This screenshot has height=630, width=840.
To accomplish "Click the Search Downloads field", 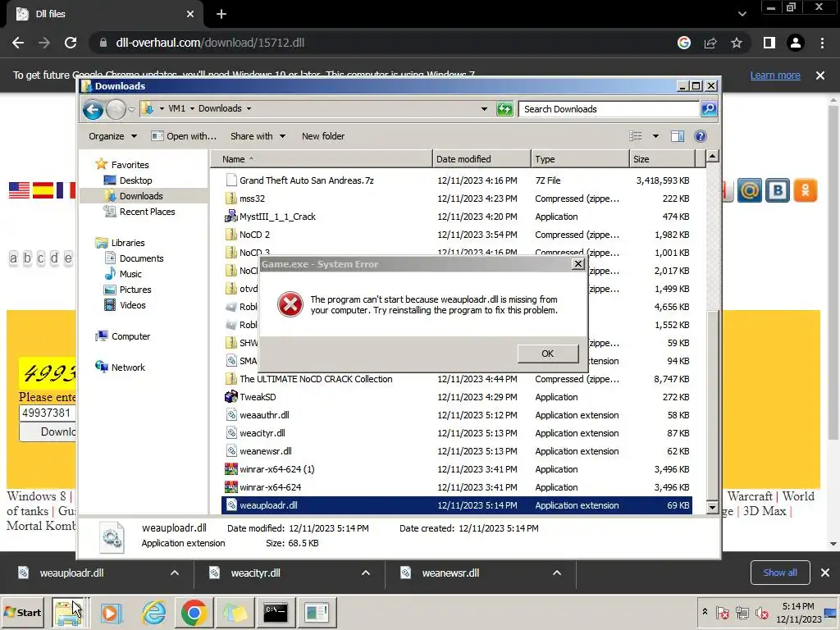I will point(609,109).
